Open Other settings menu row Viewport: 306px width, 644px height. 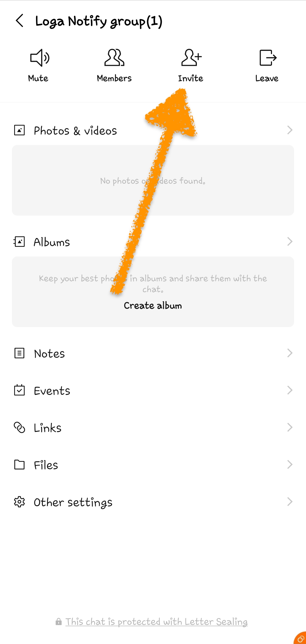[153, 502]
